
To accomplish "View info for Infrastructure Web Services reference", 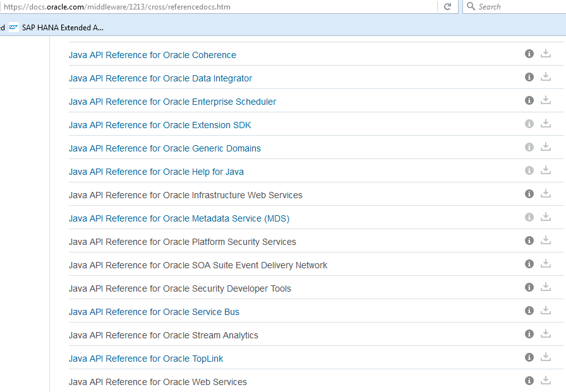I will (x=529, y=194).
